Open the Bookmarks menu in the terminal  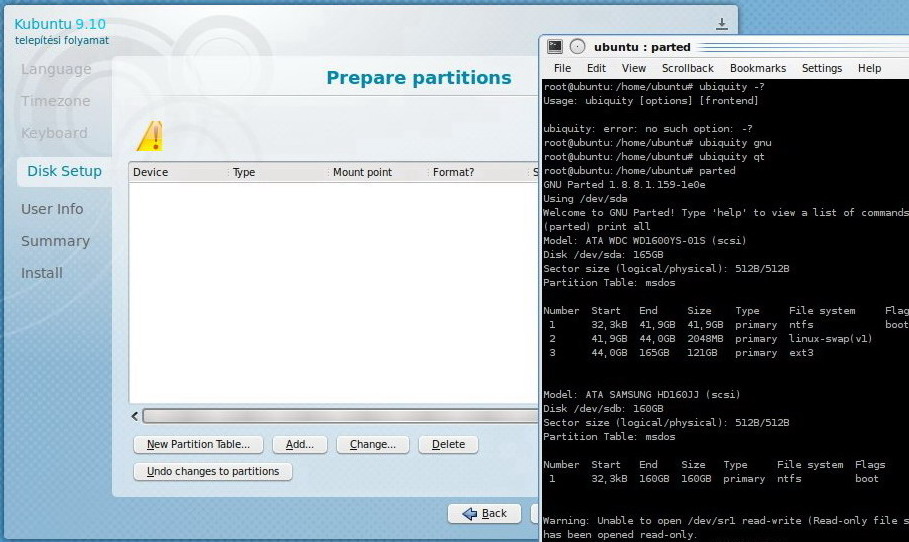pos(757,68)
